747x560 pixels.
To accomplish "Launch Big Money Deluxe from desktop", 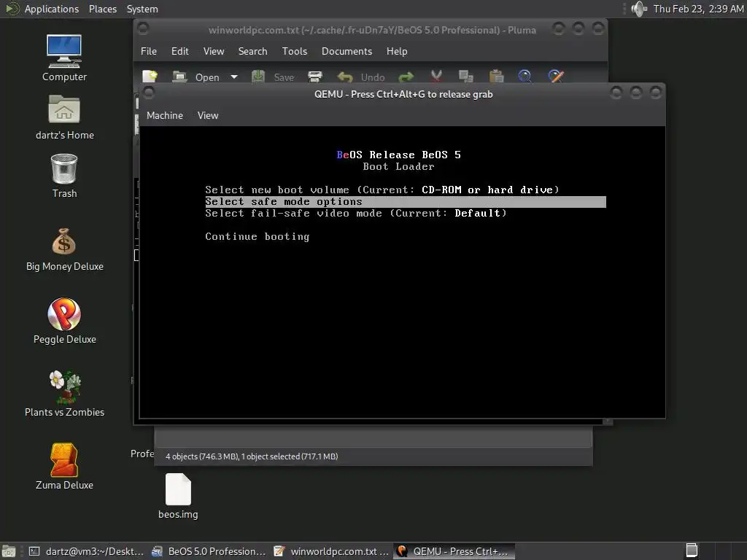I will [x=64, y=249].
